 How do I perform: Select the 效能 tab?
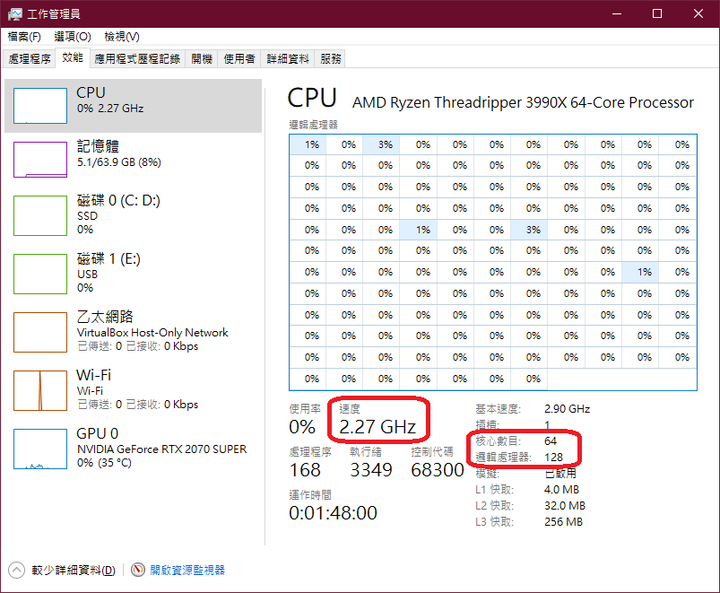pos(73,58)
